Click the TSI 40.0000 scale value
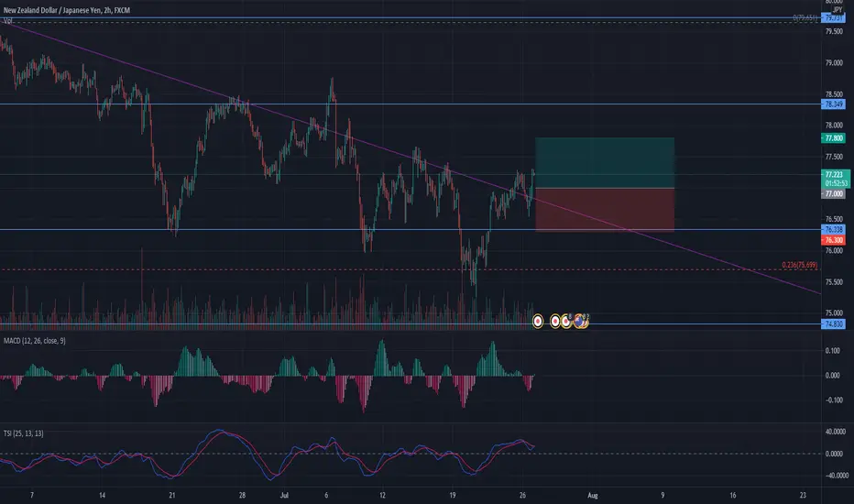 (836, 432)
